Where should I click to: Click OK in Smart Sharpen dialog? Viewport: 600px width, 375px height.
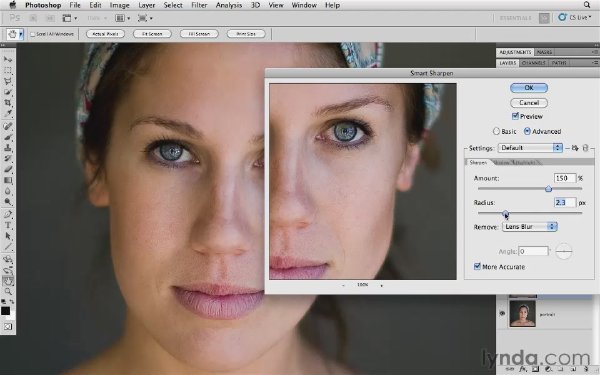(x=529, y=88)
